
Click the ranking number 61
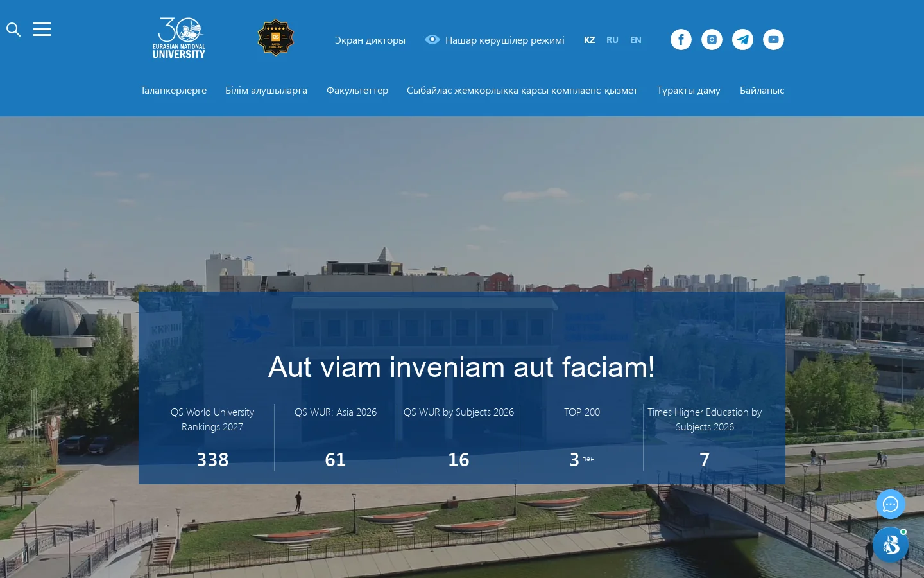[336, 460]
